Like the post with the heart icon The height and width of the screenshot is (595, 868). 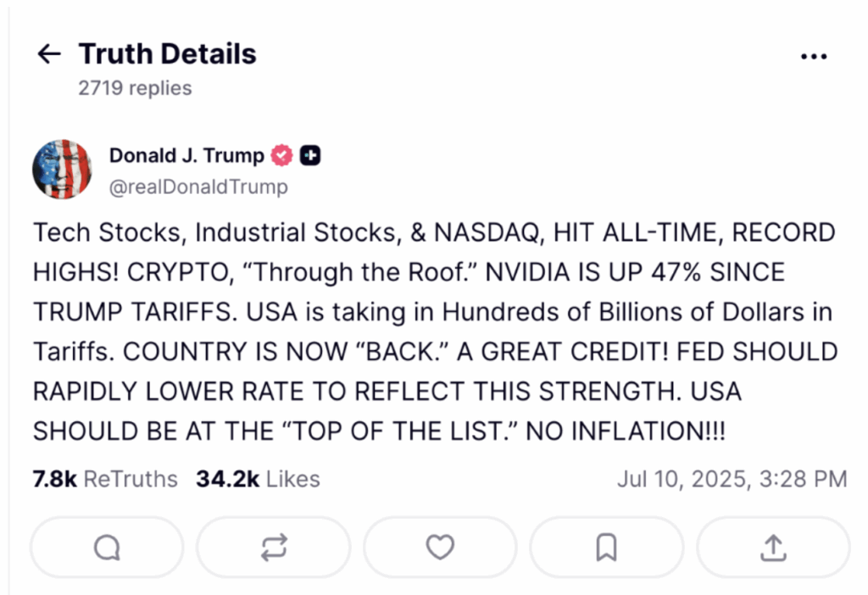(440, 548)
